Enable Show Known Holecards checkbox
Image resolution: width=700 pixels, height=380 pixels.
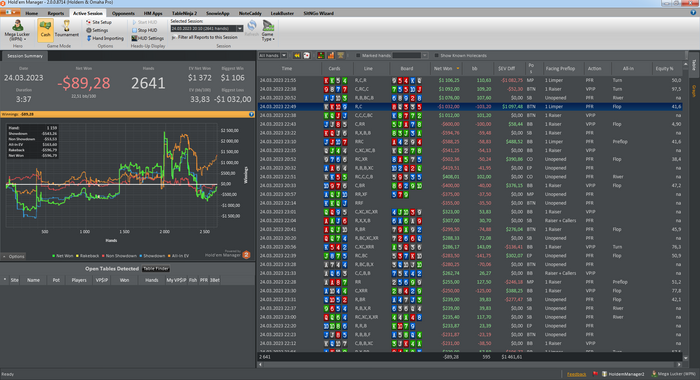[x=436, y=55]
